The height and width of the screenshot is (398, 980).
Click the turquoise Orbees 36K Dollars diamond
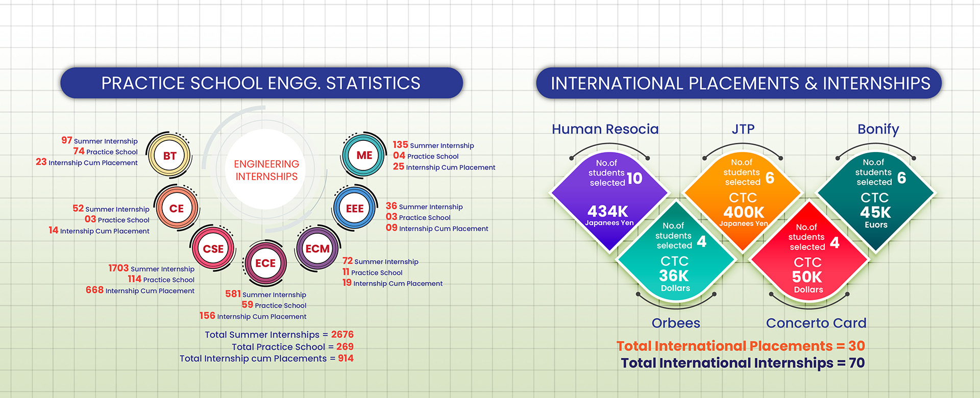click(x=675, y=260)
